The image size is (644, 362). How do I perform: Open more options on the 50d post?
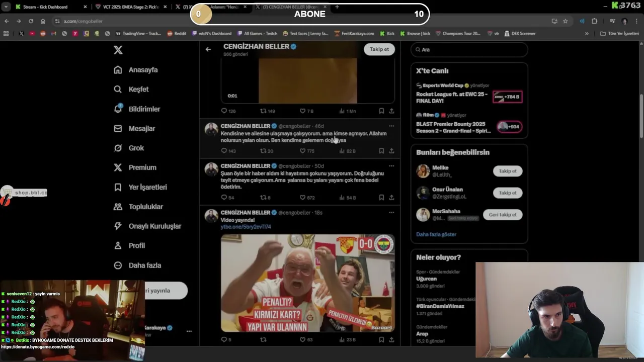(x=391, y=166)
